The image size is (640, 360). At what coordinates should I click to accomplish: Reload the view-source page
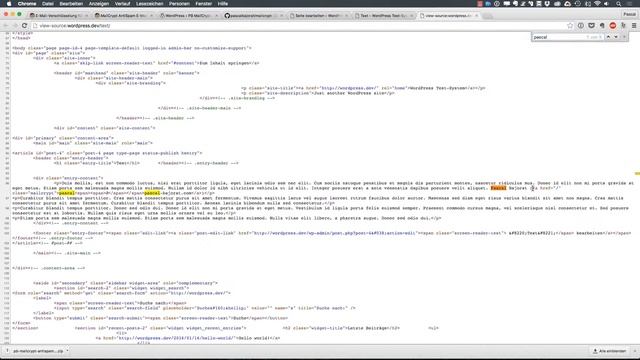click(x=24, y=26)
